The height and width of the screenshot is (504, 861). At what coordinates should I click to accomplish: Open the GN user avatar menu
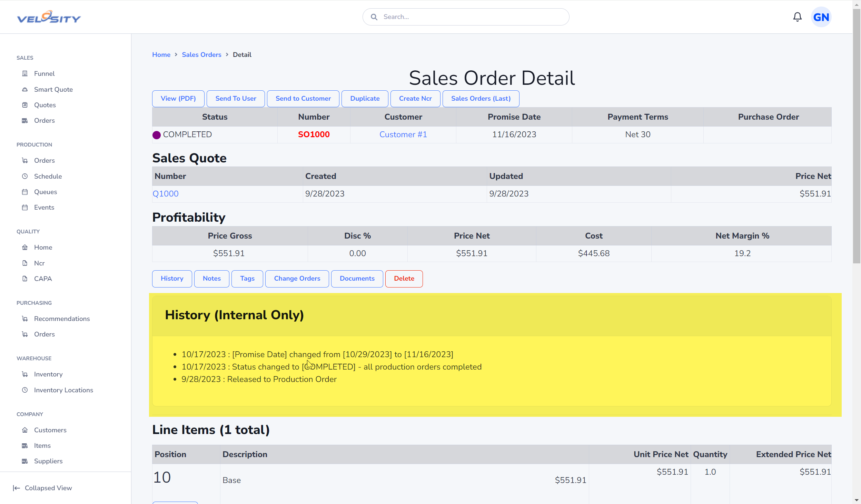821,17
